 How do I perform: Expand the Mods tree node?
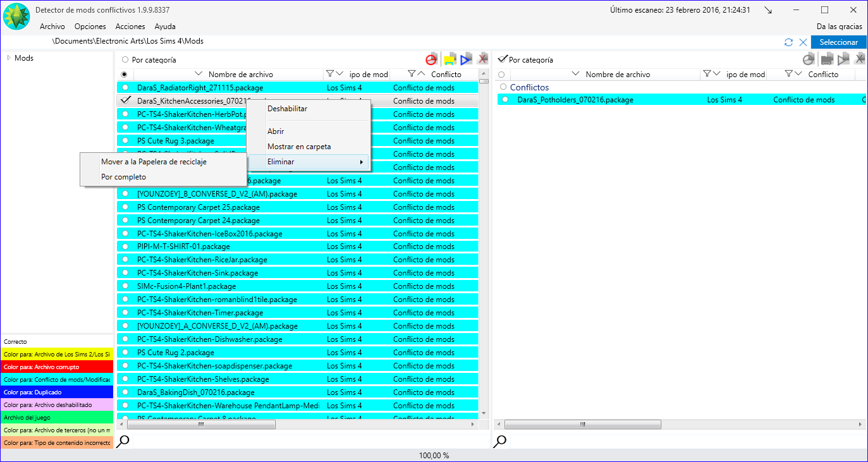[x=9, y=58]
